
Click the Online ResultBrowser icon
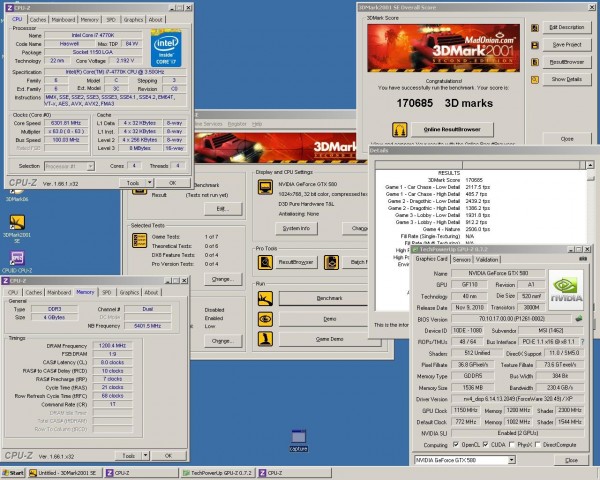399,129
